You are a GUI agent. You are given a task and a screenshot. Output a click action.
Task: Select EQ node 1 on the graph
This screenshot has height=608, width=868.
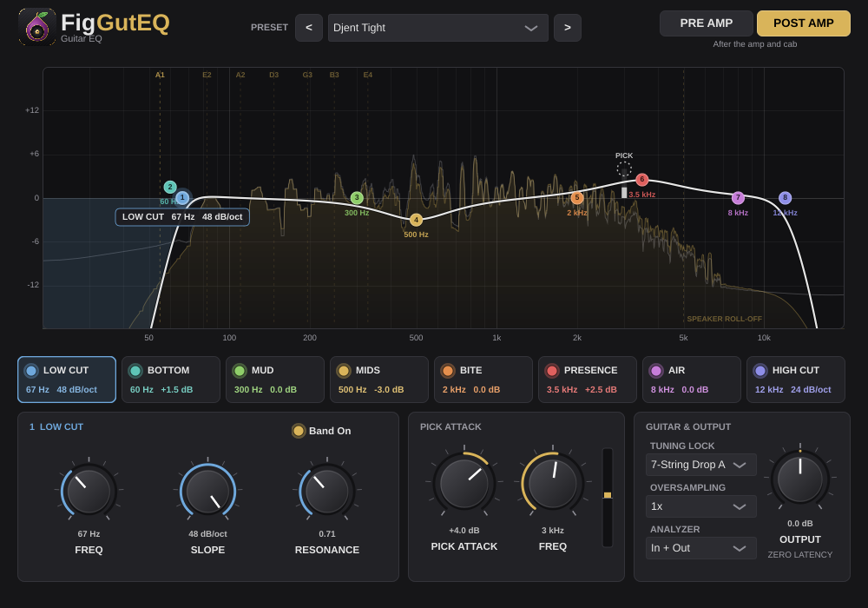click(182, 198)
